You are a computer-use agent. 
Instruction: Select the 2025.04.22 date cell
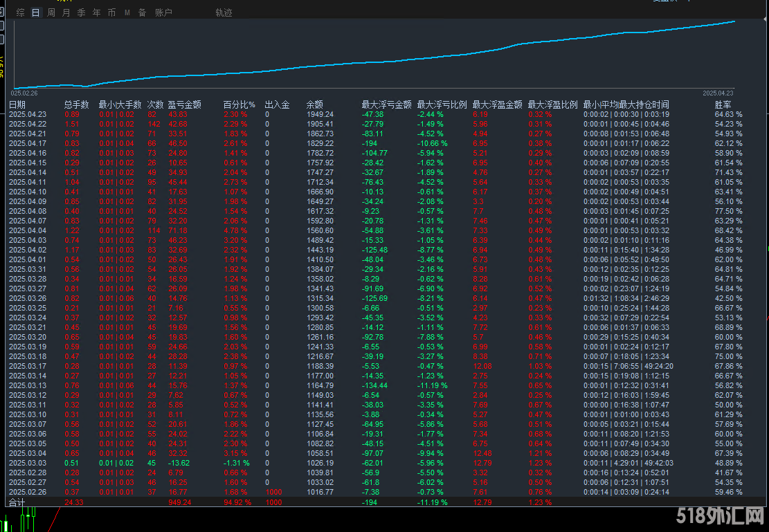point(28,124)
